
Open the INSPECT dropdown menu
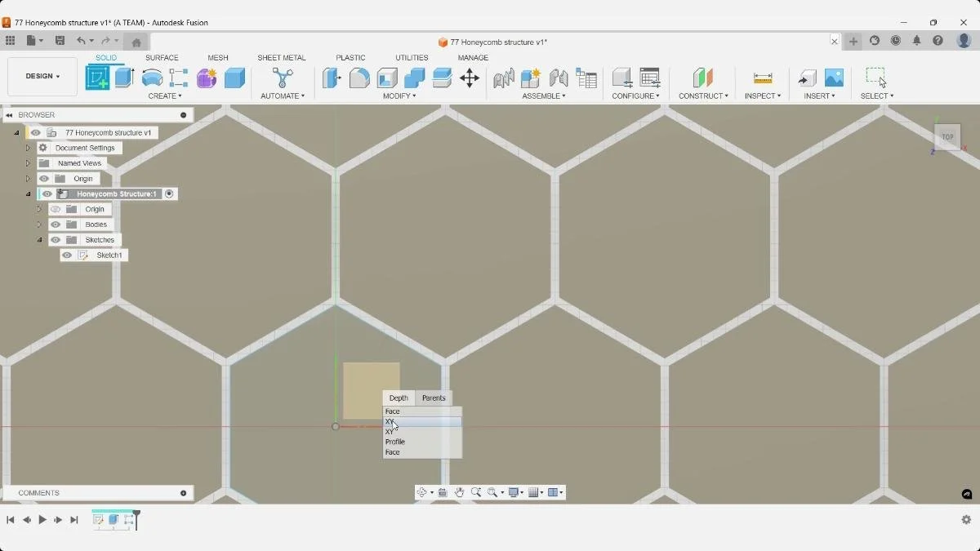(763, 96)
